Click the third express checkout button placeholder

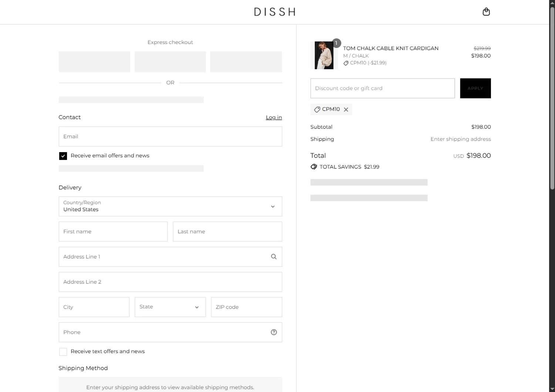(x=246, y=62)
